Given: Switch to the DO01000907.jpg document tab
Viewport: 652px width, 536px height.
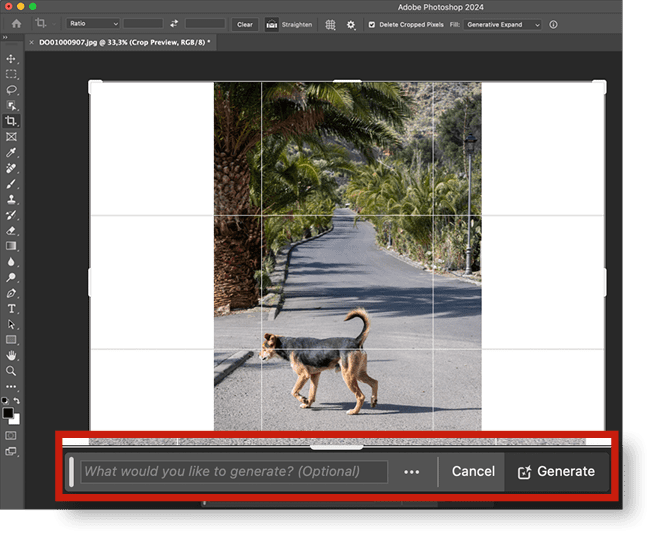Looking at the screenshot, I should (124, 42).
